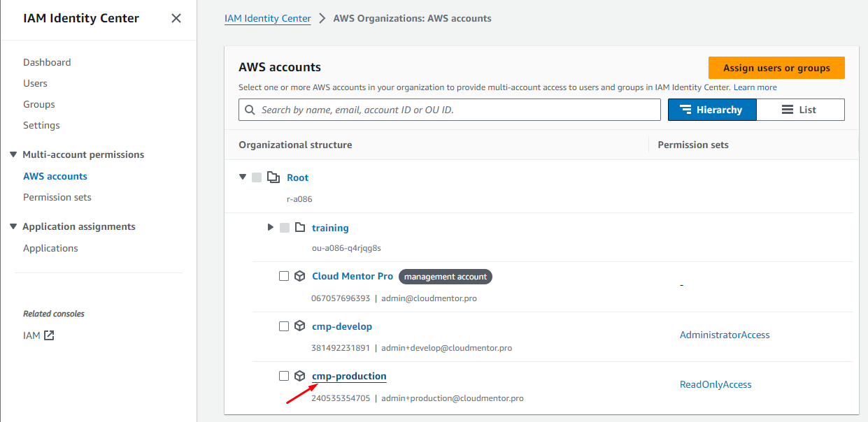868x422 pixels.
Task: Click the Cloud Mentor Pro account cube icon
Action: [x=300, y=276]
